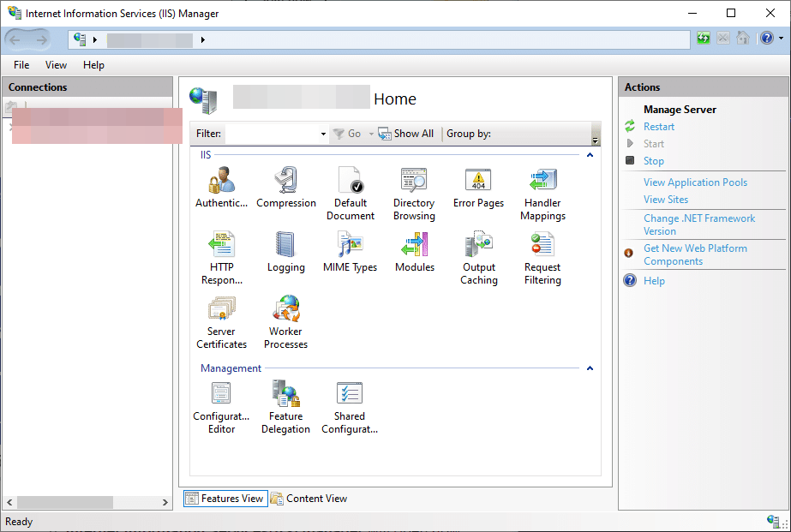Open the Directory Browsing feature
This screenshot has width=791, height=532.
click(x=414, y=194)
